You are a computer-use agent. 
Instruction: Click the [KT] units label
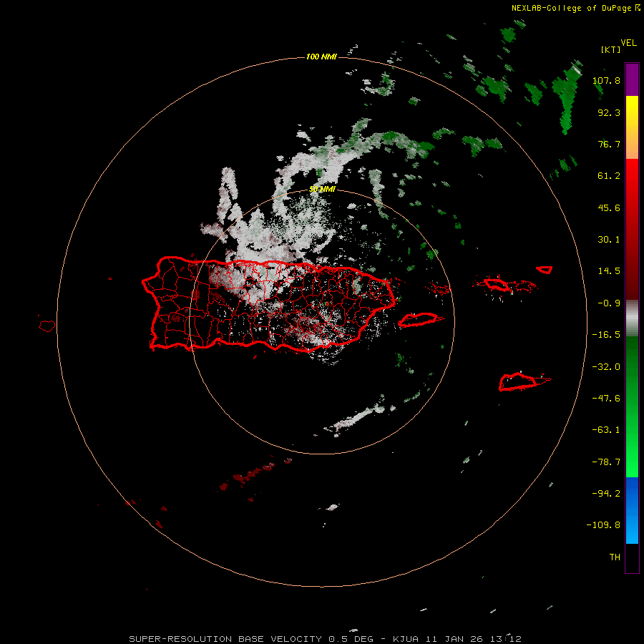pos(611,49)
